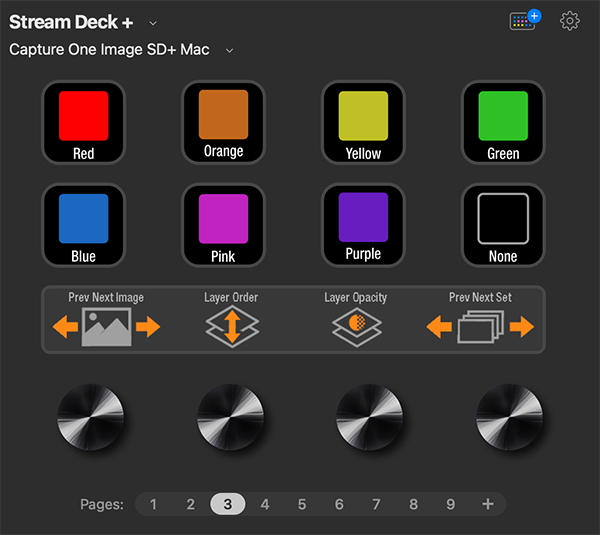Open the Stream Deck store icon
This screenshot has height=535, width=600.
point(525,20)
